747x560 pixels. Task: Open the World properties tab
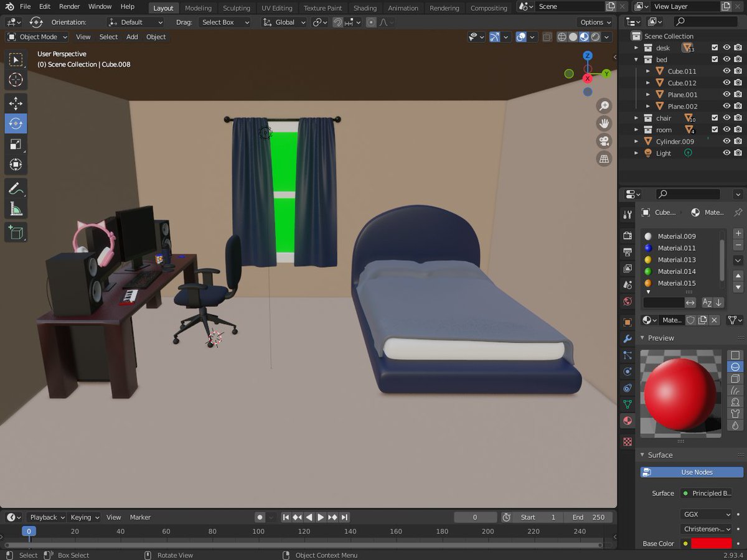[627, 302]
